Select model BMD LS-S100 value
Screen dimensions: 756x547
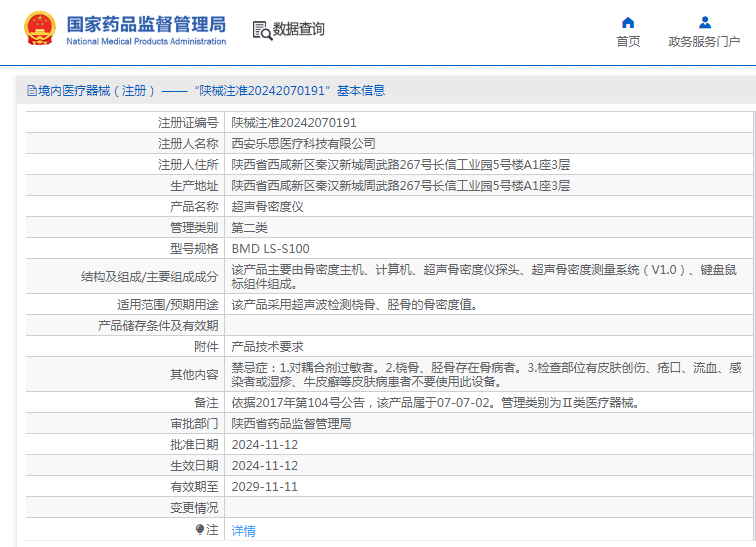coord(270,249)
